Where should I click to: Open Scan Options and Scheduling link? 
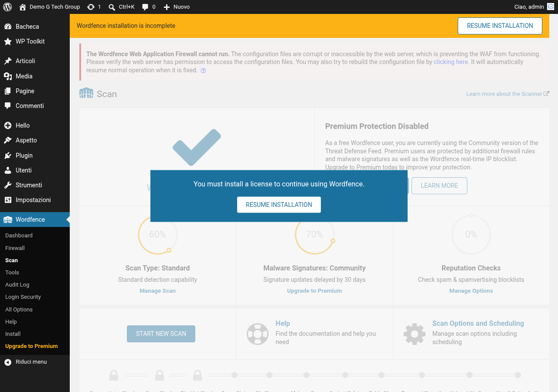(x=478, y=323)
